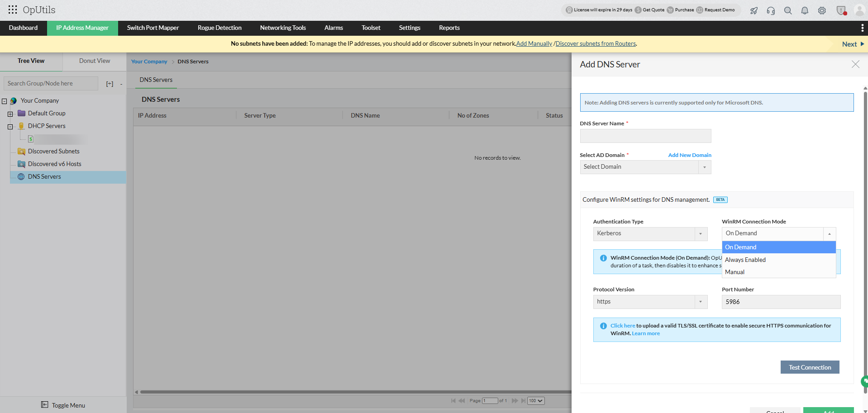
Task: Go to the last page of the table
Action: (x=523, y=401)
